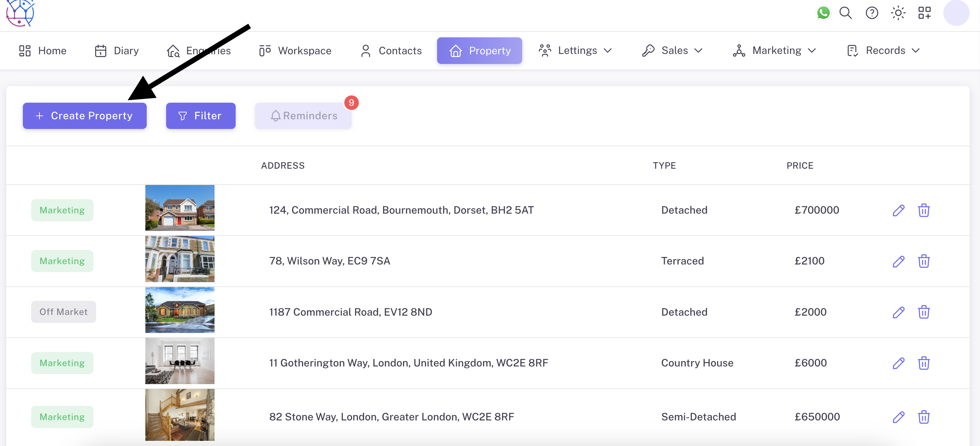Screen dimensions: 980x446
Task: Click the search icon in the top bar
Action: pyautogui.click(x=845, y=12)
